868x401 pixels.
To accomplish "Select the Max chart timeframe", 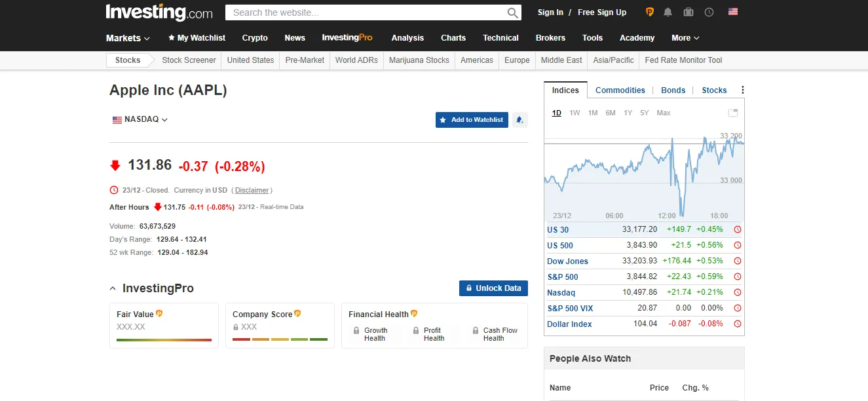I will pyautogui.click(x=664, y=113).
